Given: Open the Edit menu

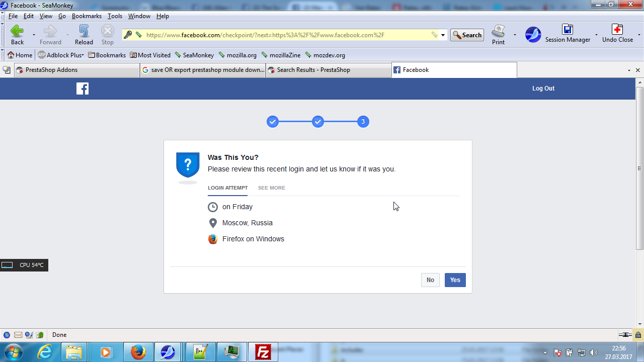Looking at the screenshot, I should [29, 16].
